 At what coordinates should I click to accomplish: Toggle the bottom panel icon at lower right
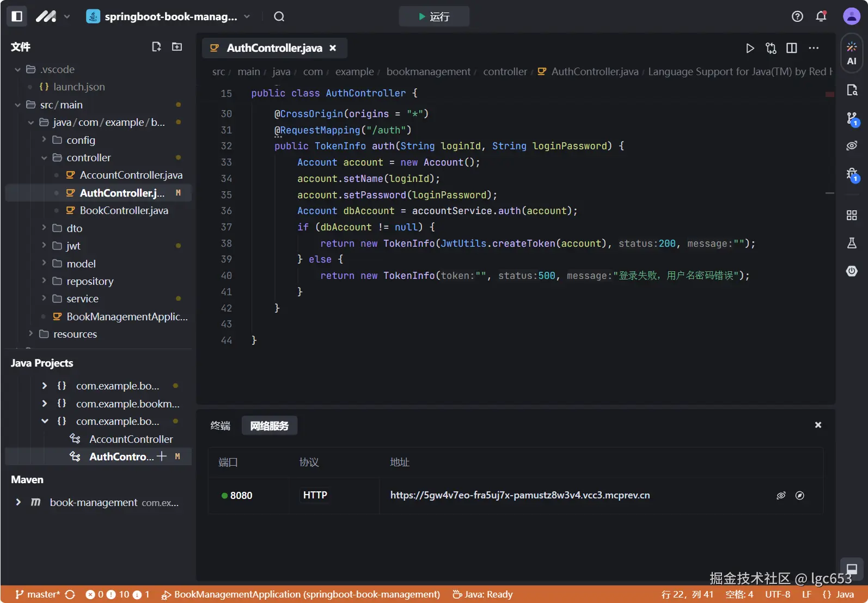coord(852,569)
